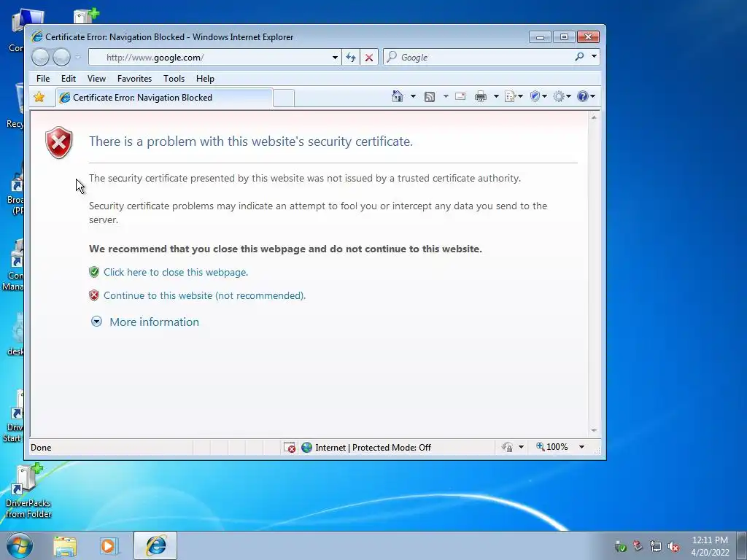Click the Refresh page icon
The width and height of the screenshot is (747, 560).
(351, 58)
